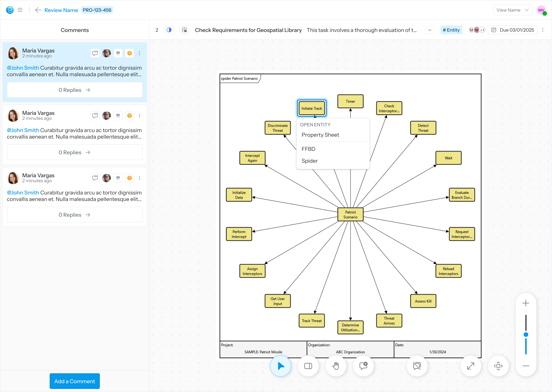Toggle the hide comments icon in the bottom toolbar
The width and height of the screenshot is (552, 392).
tap(417, 366)
